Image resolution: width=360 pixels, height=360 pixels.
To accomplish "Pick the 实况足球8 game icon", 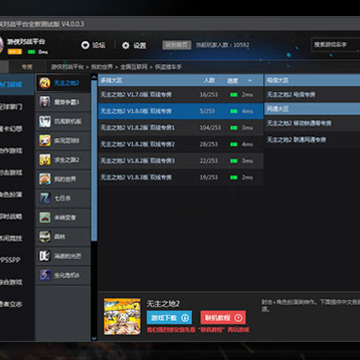I will pos(45,141).
